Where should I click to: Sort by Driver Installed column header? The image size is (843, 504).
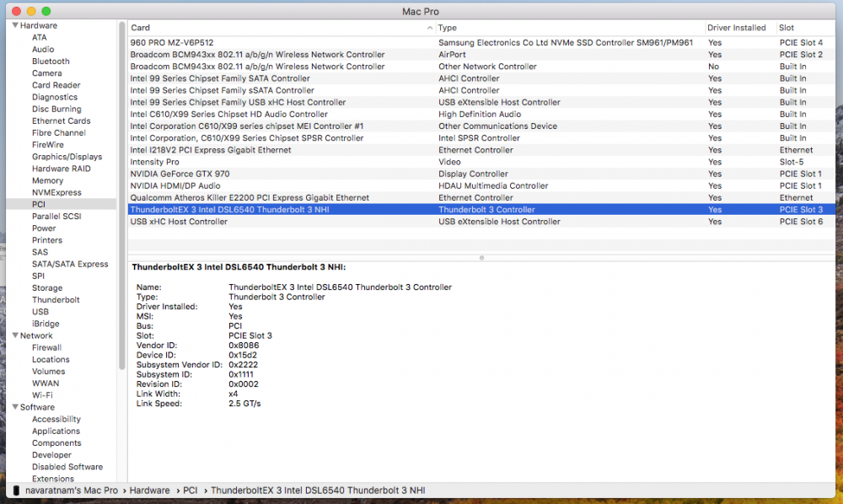[736, 28]
